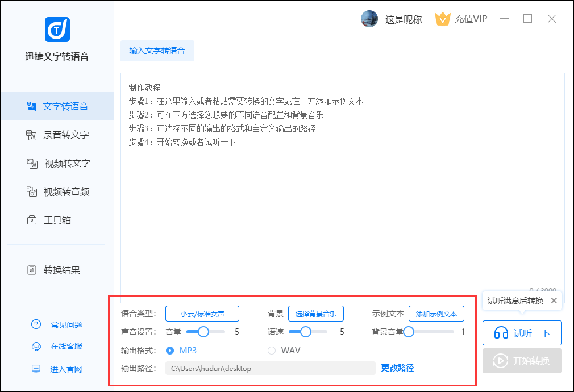Click 添加示例文本 button
The width and height of the screenshot is (574, 392).
436,314
